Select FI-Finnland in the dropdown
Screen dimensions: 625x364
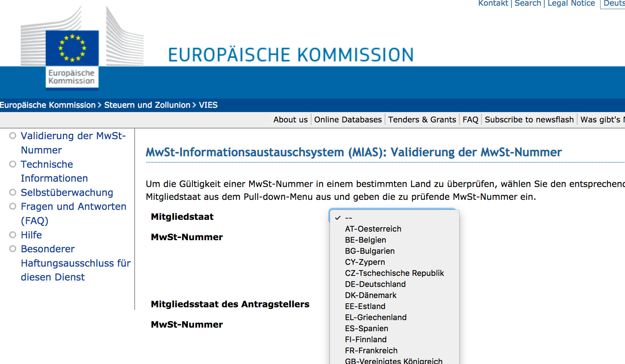pyautogui.click(x=395, y=339)
